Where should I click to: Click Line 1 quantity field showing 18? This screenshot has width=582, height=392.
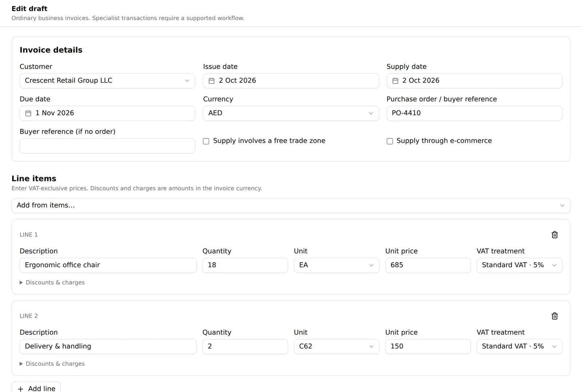245,265
